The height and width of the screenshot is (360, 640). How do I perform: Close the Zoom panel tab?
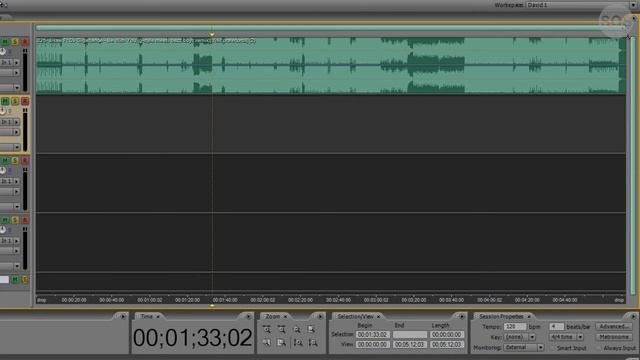pos(285,317)
